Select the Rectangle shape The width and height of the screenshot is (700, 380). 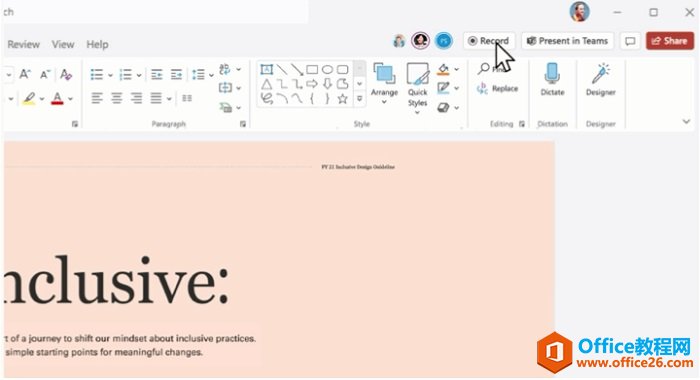pos(312,69)
